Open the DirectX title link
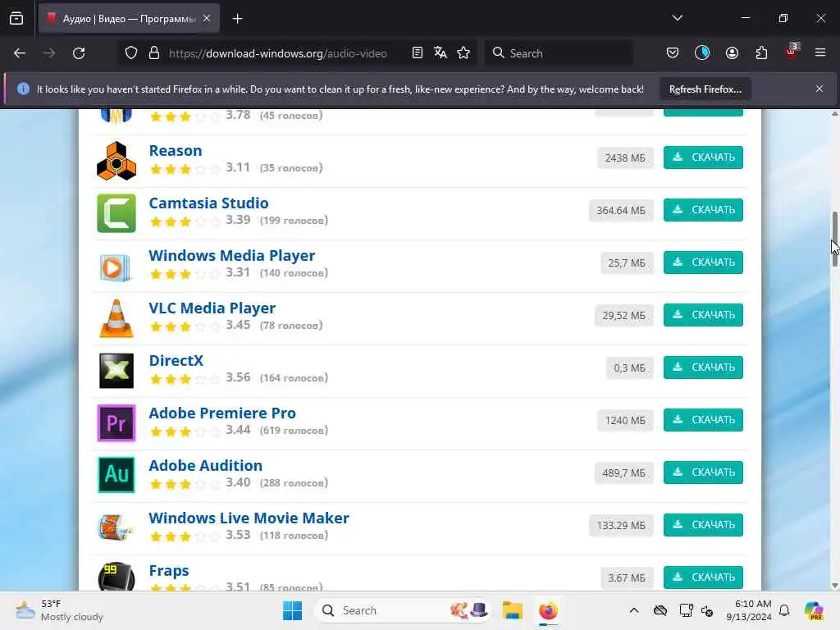The image size is (840, 630). (176, 361)
